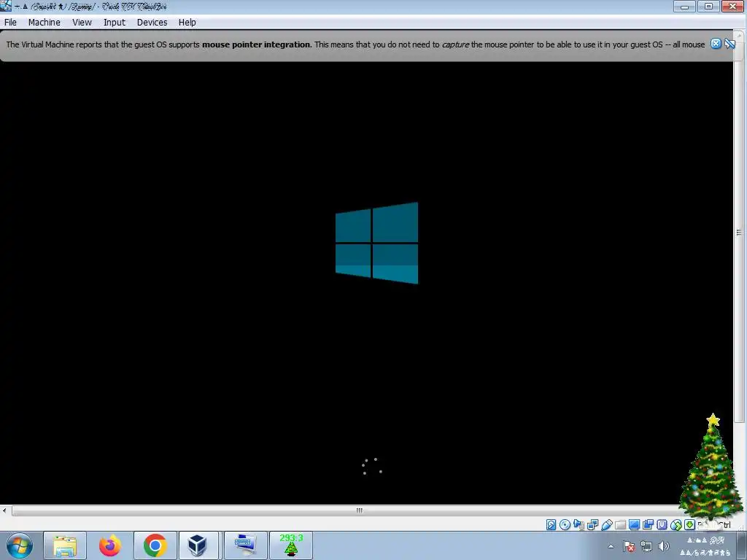Open the Input menu
This screenshot has width=747, height=560.
coord(115,23)
